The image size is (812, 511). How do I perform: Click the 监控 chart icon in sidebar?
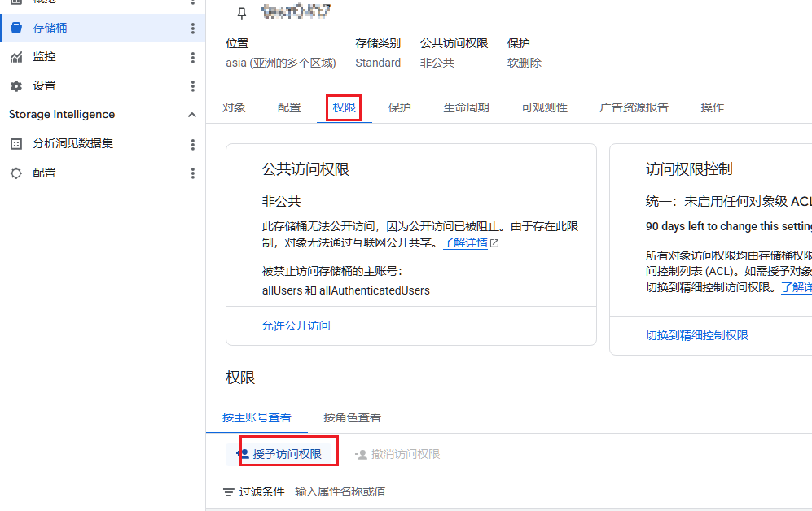pos(16,57)
